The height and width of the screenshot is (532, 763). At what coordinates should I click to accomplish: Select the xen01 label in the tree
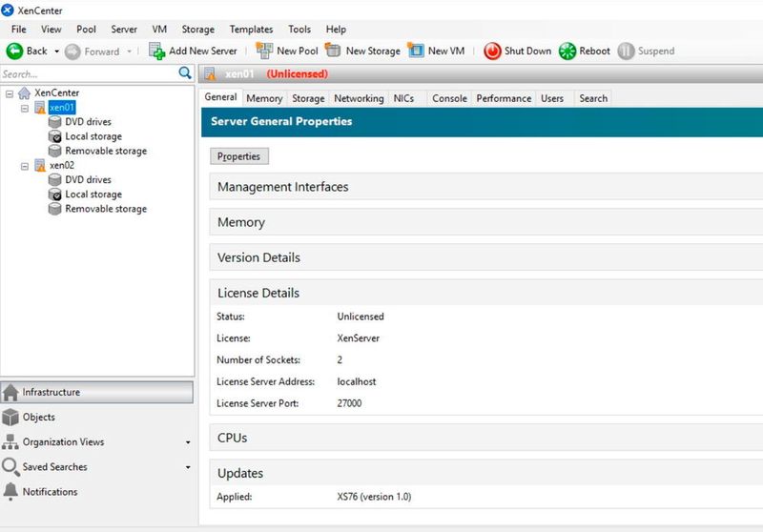pos(62,108)
